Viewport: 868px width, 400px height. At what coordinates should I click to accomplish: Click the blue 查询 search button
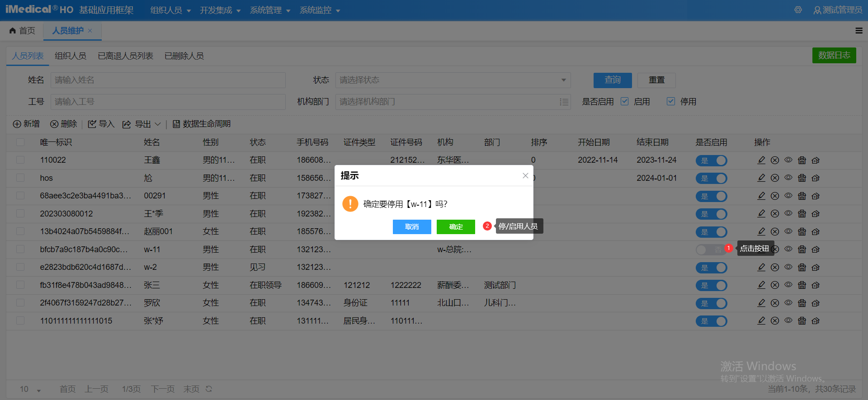pos(613,80)
